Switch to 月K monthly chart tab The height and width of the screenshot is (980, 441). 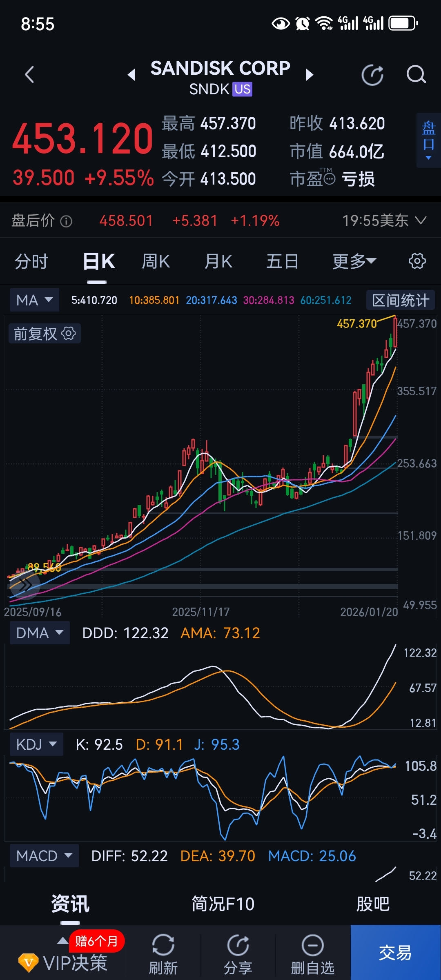218,261
